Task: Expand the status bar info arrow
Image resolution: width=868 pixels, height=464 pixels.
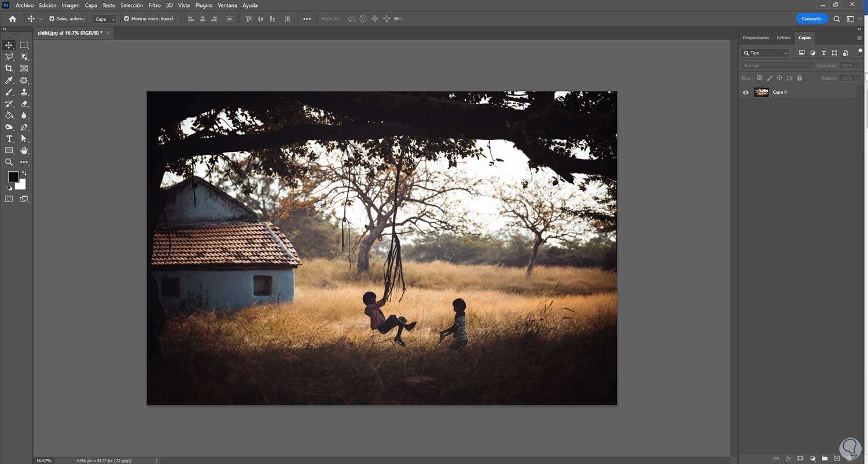Action: 156,461
